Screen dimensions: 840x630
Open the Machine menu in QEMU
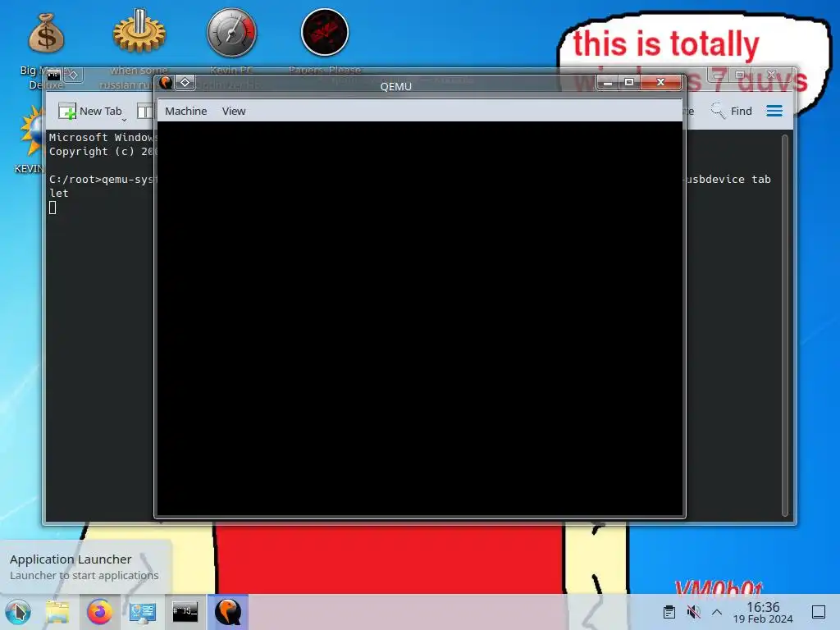186,111
